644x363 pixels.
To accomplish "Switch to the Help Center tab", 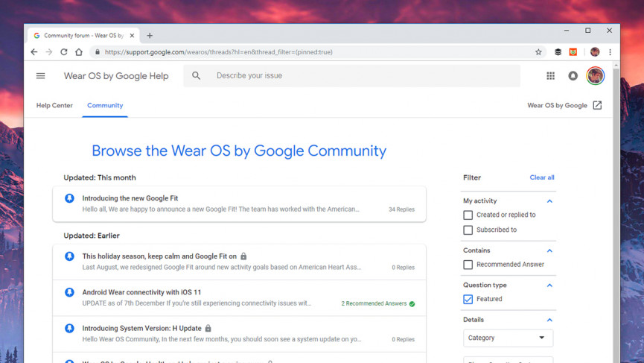I will (x=54, y=105).
